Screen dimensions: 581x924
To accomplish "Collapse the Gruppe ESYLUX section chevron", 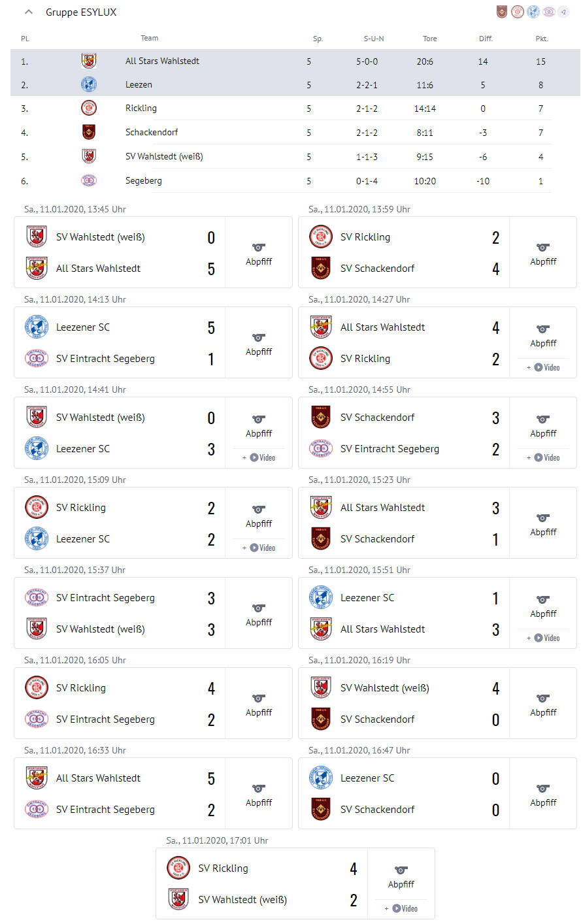I will tap(29, 12).
